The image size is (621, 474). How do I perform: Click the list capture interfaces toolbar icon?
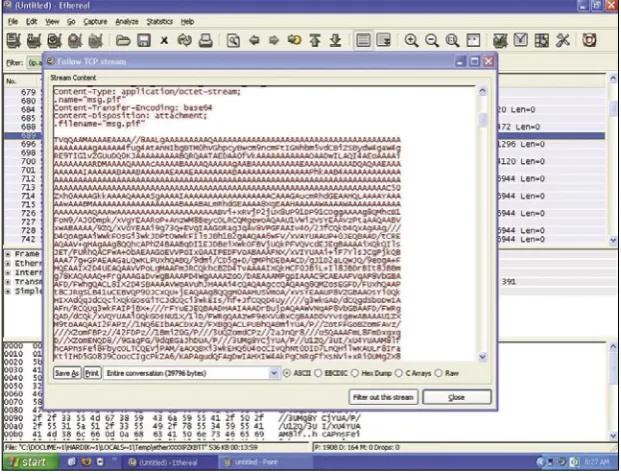tap(13, 40)
